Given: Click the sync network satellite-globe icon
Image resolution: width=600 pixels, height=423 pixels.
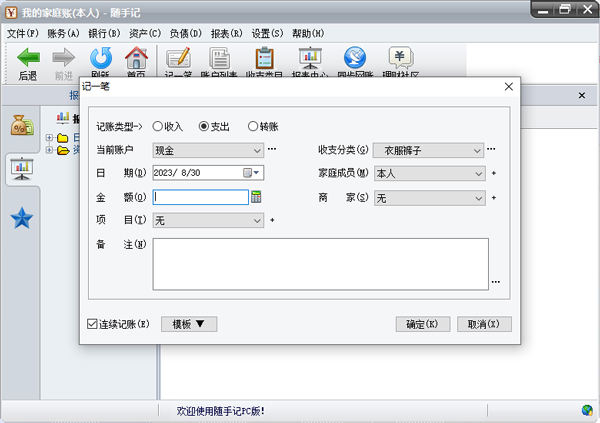Looking at the screenshot, I should point(355,58).
